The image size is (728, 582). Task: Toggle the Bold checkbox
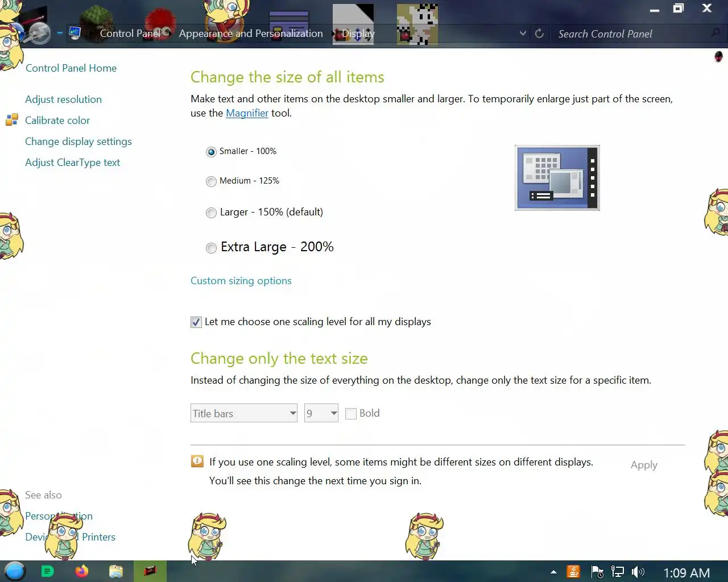point(351,414)
